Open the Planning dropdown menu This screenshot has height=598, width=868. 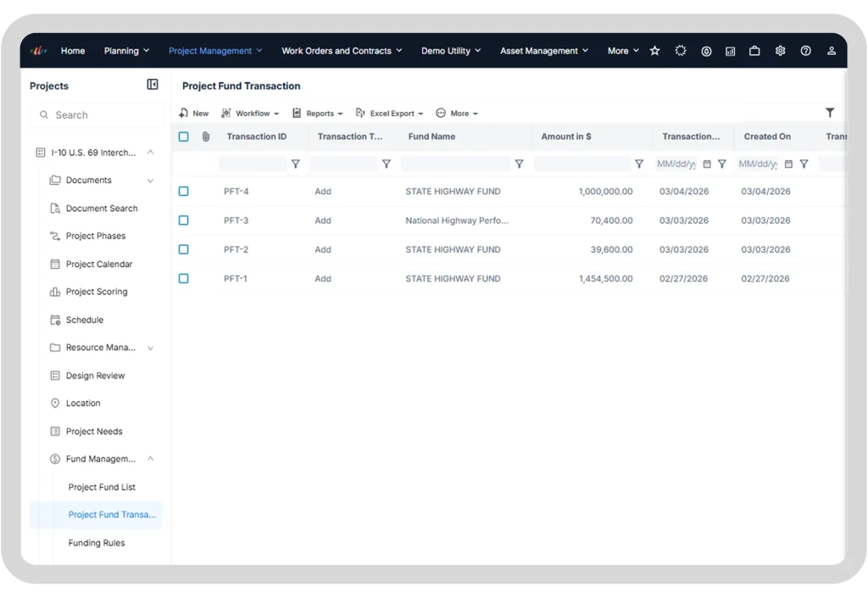(x=127, y=51)
